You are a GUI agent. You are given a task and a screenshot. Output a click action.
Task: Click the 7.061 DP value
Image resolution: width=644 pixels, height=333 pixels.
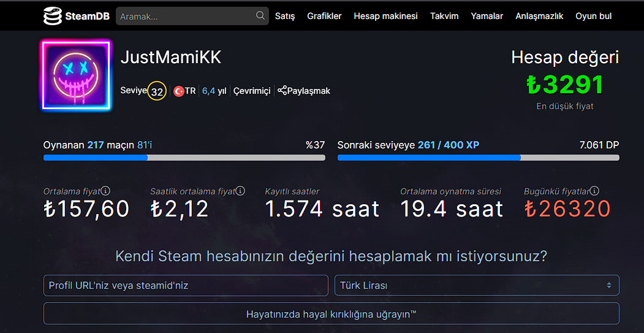pos(599,145)
